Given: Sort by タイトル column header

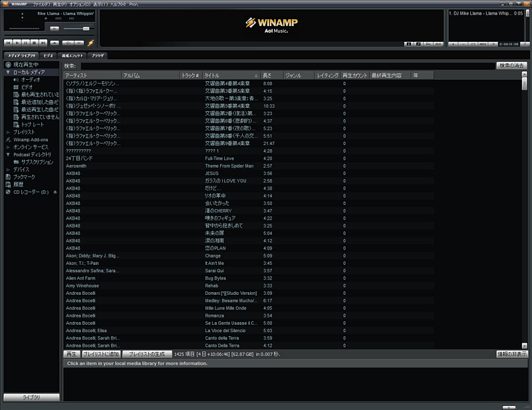Looking at the screenshot, I should [231, 75].
